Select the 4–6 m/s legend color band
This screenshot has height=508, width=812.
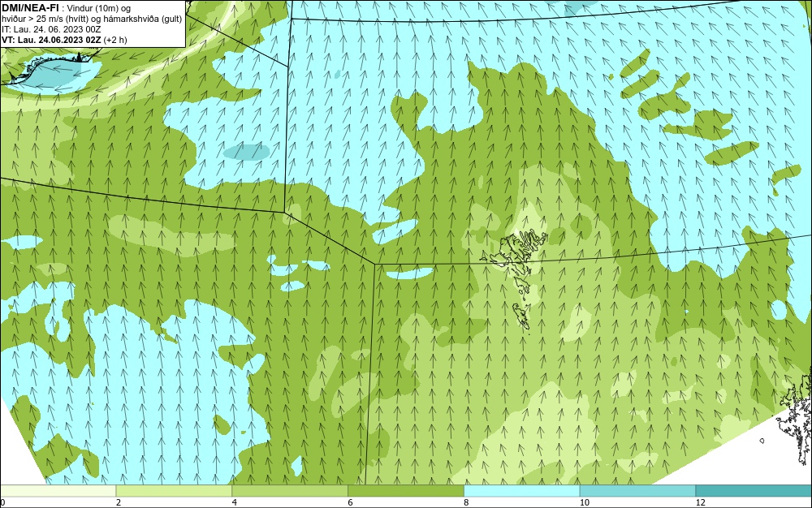[x=290, y=491]
